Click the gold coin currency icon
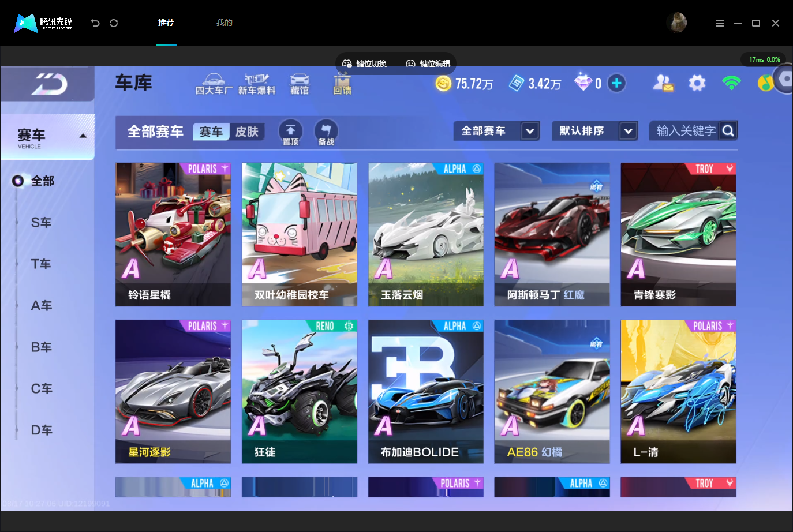The image size is (793, 532). click(x=443, y=84)
